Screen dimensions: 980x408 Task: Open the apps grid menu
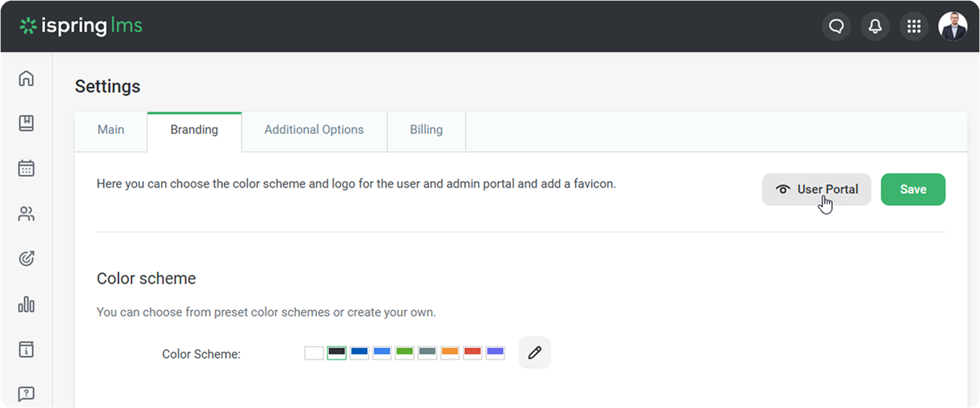tap(914, 27)
